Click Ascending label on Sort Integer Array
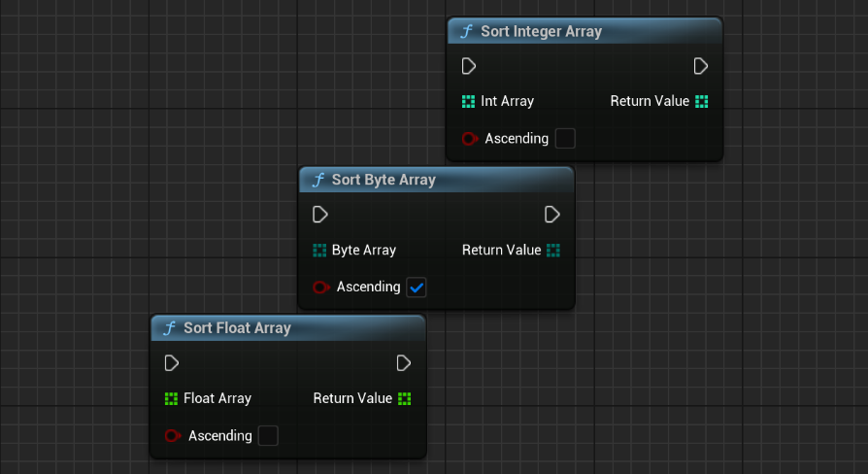The image size is (868, 474). 517,139
